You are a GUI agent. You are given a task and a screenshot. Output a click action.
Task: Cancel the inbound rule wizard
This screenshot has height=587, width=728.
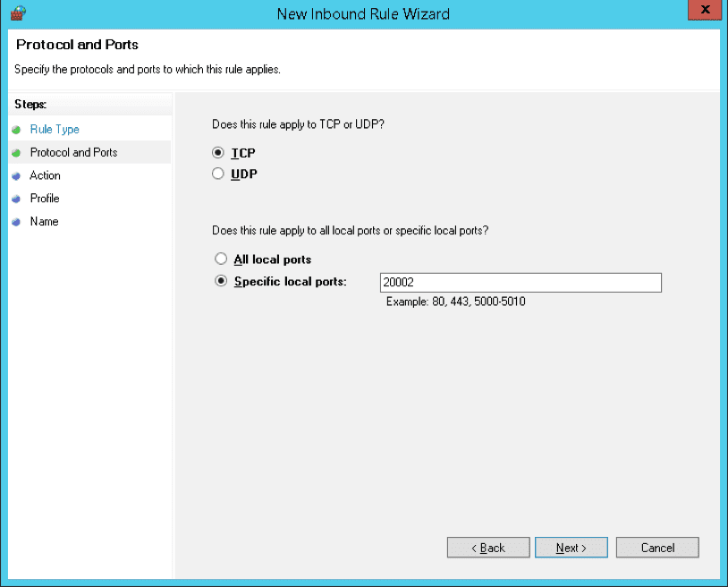click(657, 547)
